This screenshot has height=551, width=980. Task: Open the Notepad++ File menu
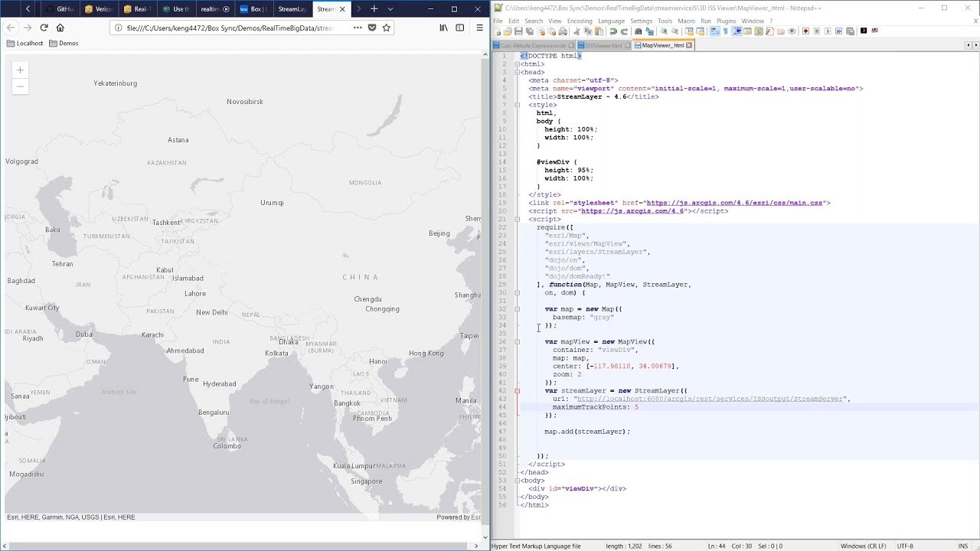pos(498,21)
